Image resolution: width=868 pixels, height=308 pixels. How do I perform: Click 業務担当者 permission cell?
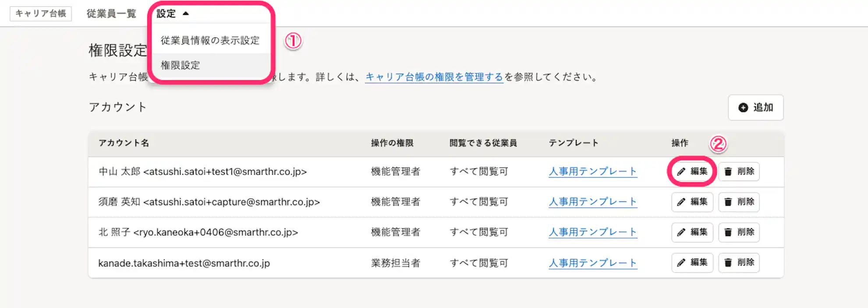(x=396, y=263)
